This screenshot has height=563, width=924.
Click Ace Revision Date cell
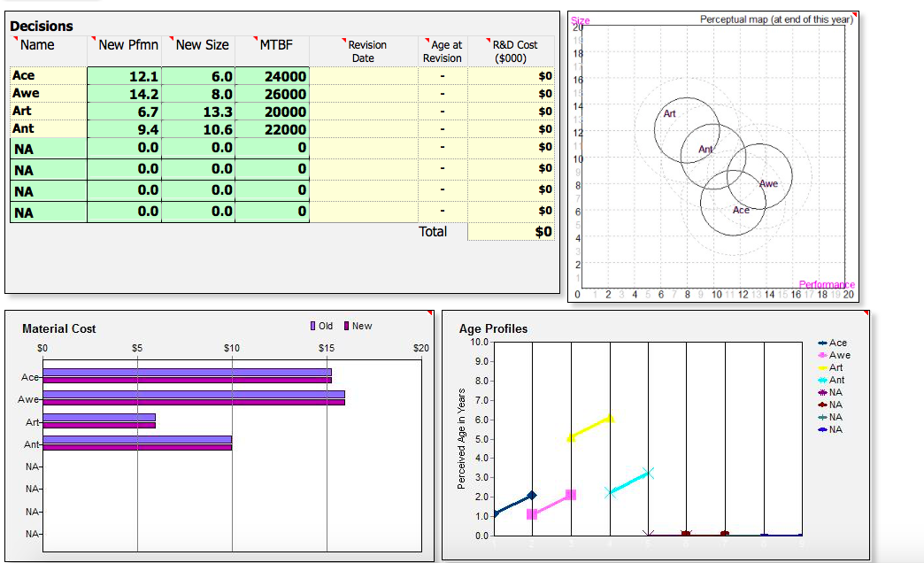pyautogui.click(x=364, y=76)
